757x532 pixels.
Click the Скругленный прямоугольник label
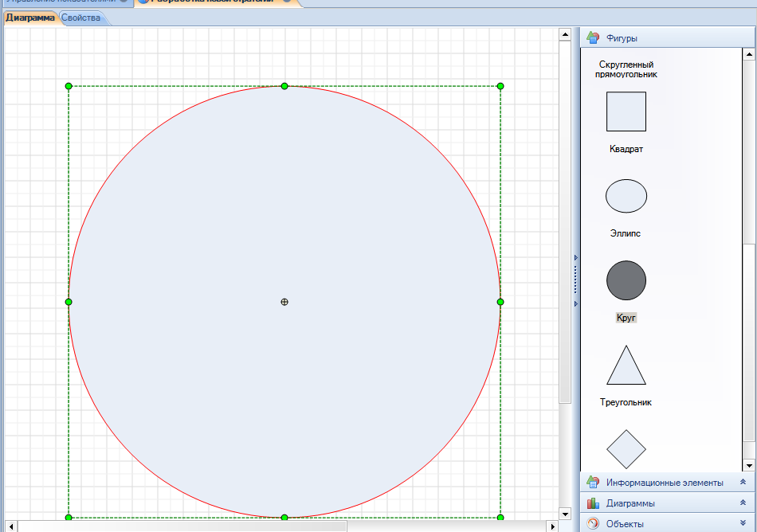(626, 69)
